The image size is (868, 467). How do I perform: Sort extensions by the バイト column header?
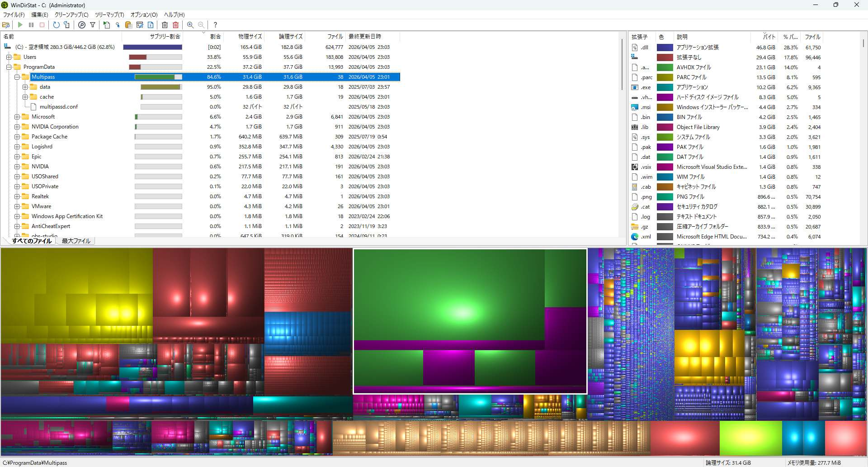click(x=769, y=37)
